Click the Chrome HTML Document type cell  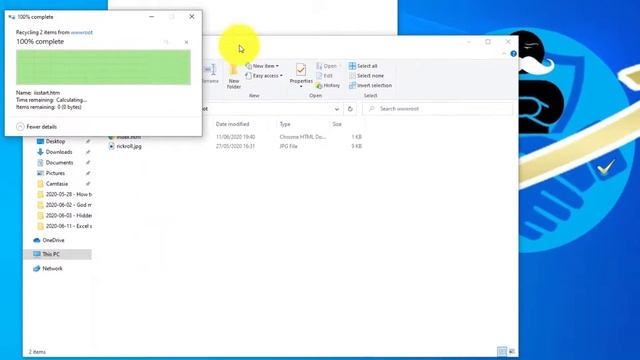coord(303,137)
